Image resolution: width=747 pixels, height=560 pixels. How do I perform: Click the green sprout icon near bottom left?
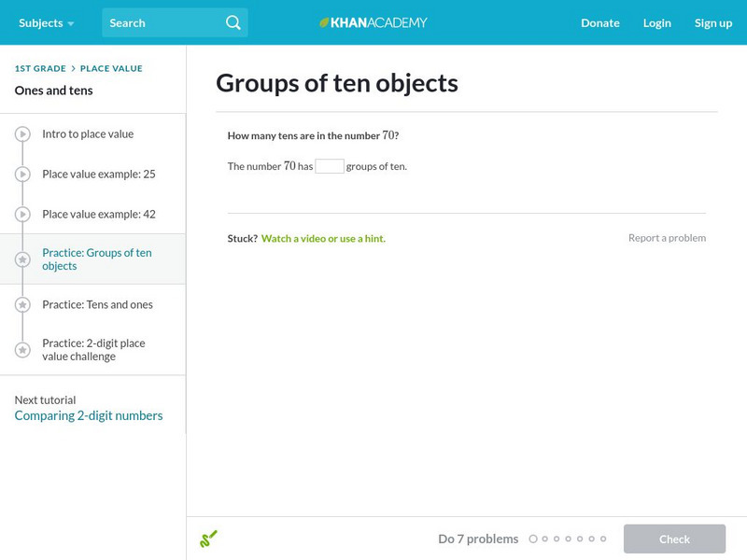pyautogui.click(x=209, y=539)
